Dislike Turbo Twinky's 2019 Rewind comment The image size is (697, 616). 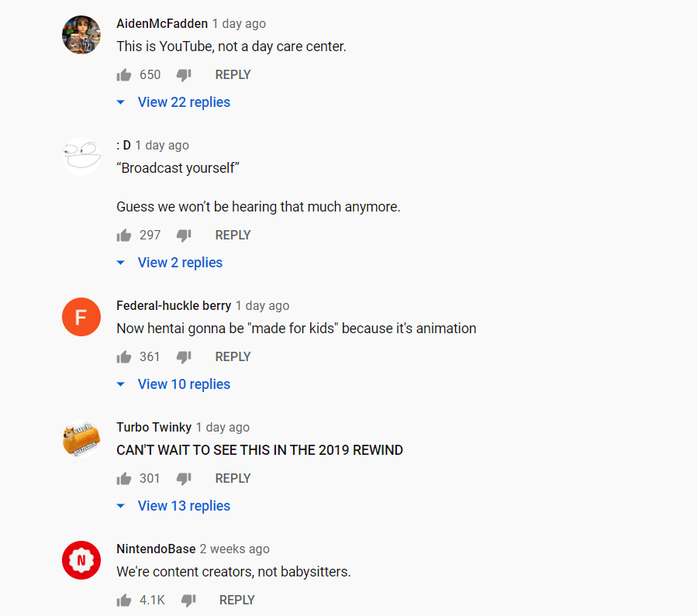click(x=184, y=479)
